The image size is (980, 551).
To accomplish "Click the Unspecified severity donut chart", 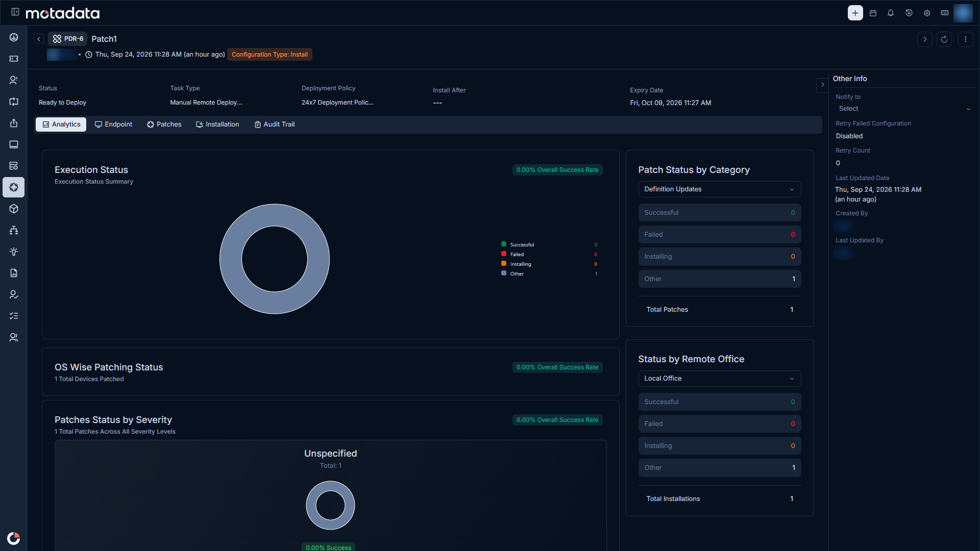I will (330, 506).
